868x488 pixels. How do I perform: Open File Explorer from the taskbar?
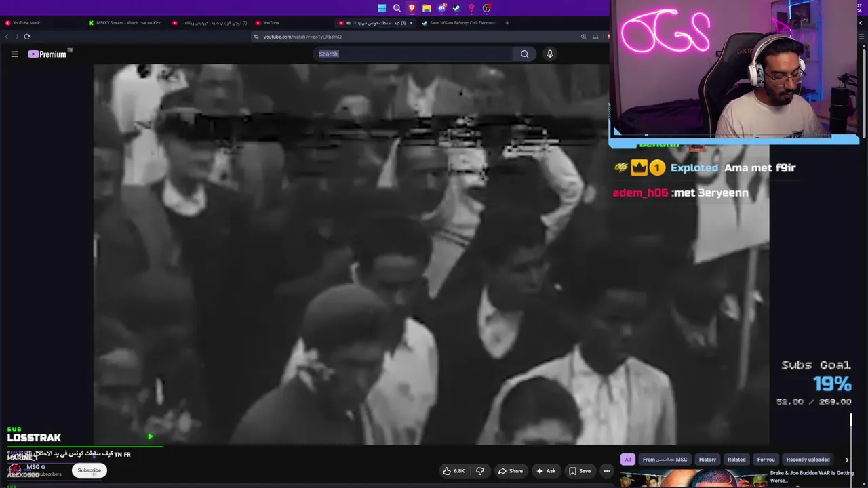(427, 8)
